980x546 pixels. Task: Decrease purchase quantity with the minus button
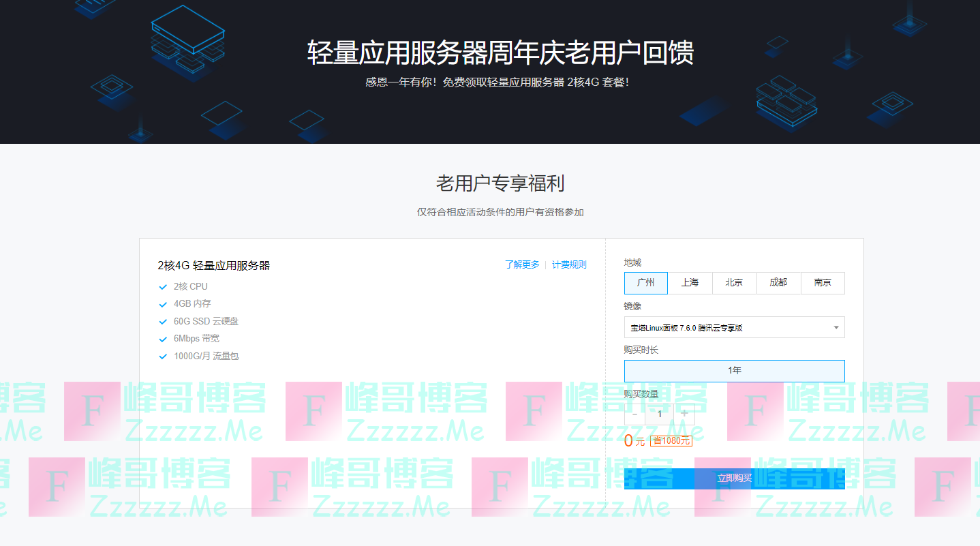pos(635,414)
